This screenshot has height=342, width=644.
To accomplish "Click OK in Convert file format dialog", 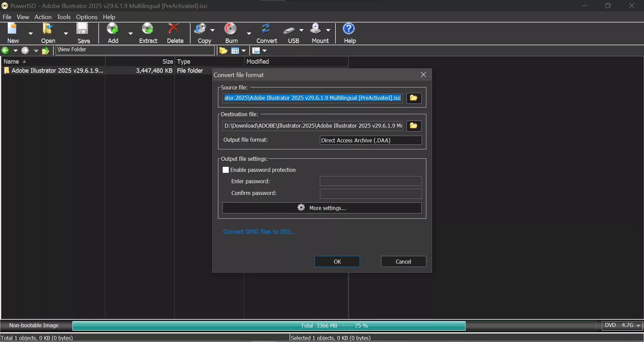I will coord(337,262).
